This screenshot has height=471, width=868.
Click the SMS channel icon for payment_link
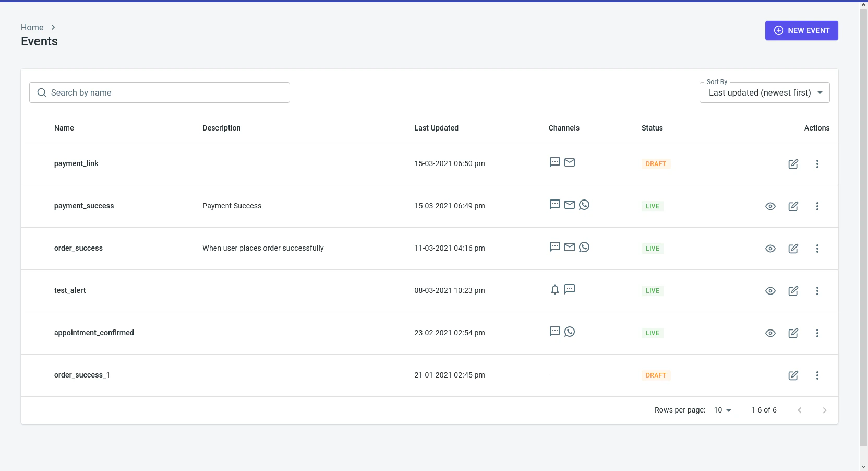coord(555,162)
